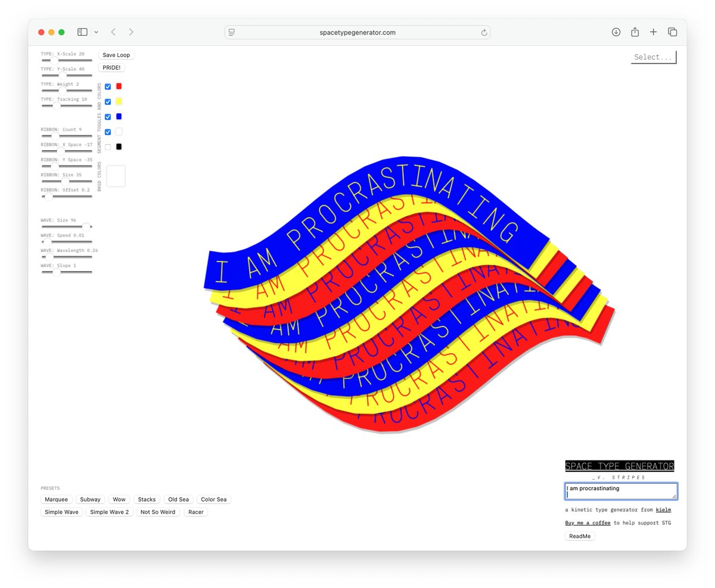
Task: Apply the Not So Weird preset
Action: (x=158, y=512)
